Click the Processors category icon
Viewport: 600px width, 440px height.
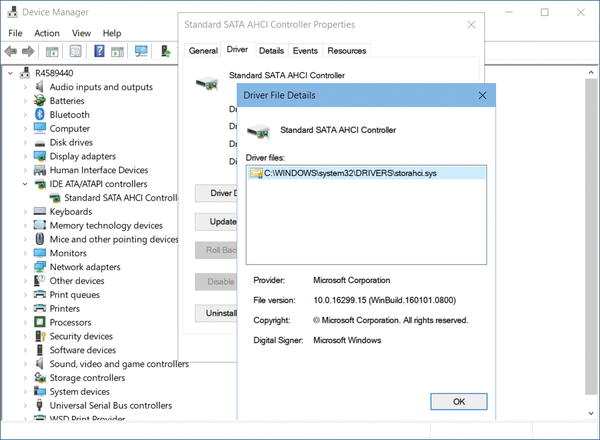40,323
